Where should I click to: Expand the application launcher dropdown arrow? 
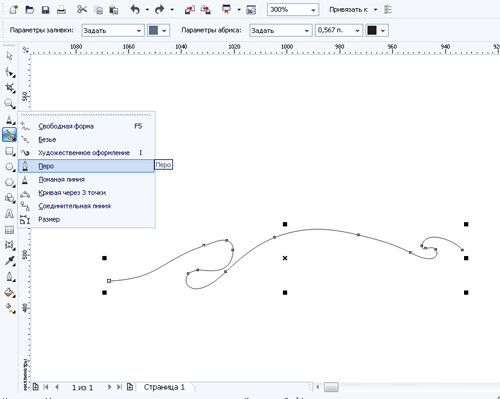[x=239, y=10]
